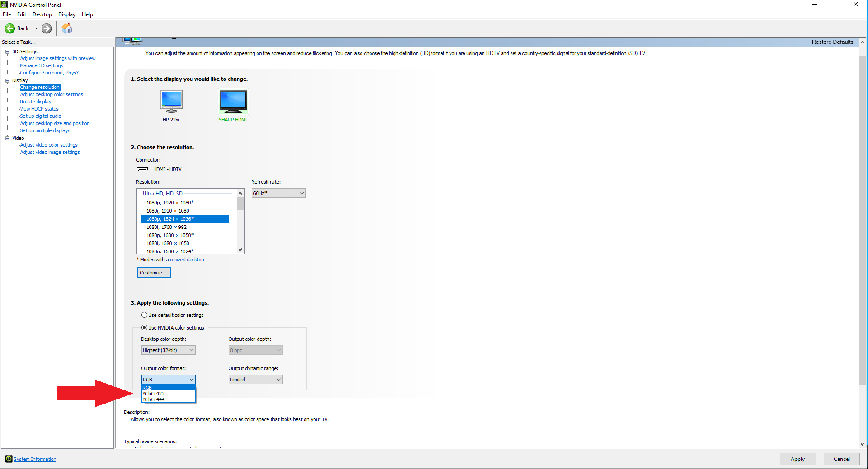Open Manage 3D settings
The image size is (868, 469).
pyautogui.click(x=42, y=65)
